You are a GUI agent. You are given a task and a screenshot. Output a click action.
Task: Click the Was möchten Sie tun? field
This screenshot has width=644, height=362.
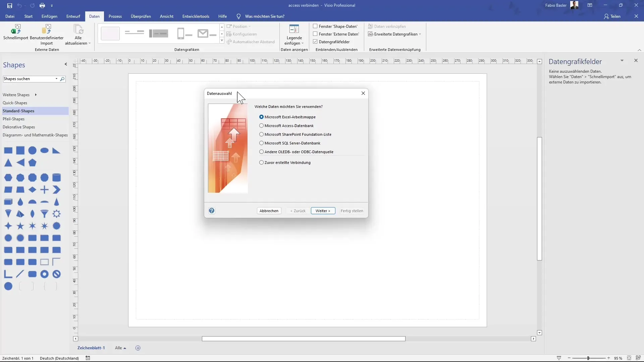[265, 16]
